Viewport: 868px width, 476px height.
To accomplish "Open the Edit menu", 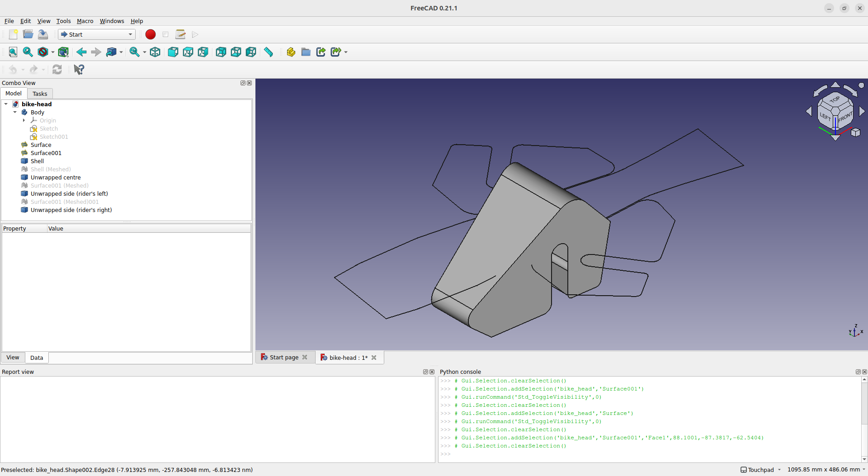I will point(25,21).
